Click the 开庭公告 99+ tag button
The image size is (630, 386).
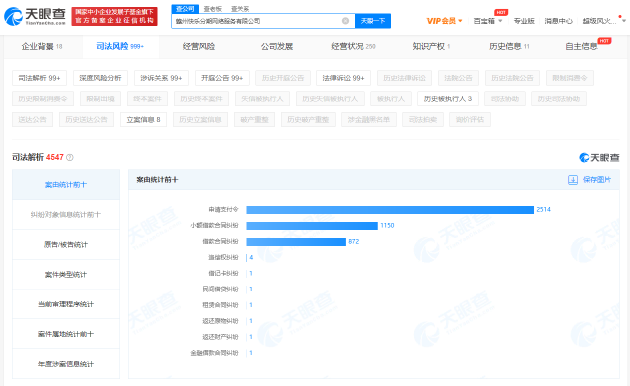222,78
